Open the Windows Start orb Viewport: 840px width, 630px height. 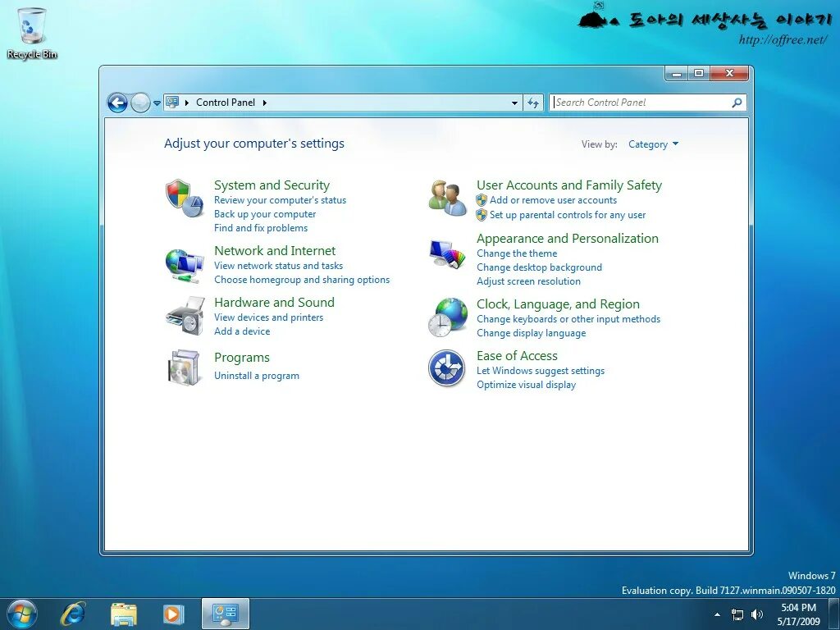22,614
